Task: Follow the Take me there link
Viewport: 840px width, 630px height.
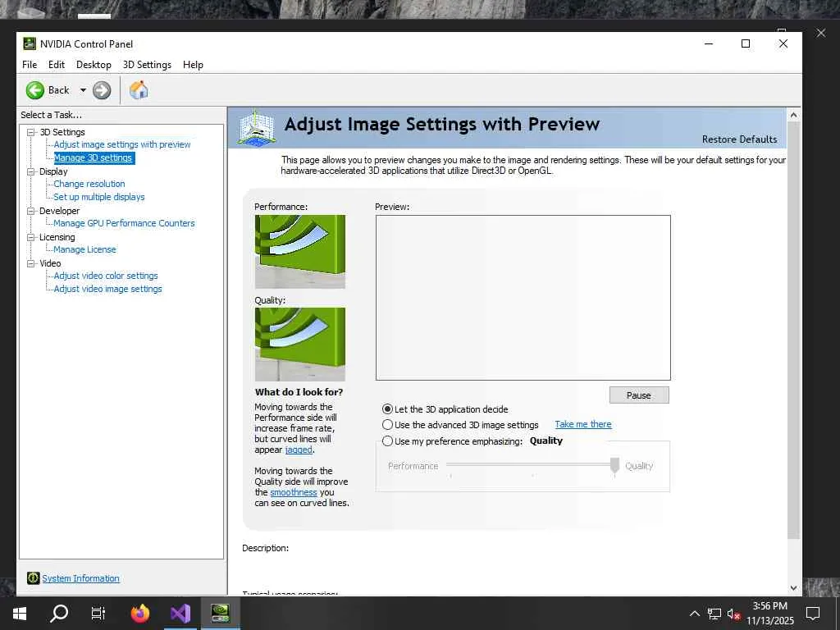Action: coord(583,424)
